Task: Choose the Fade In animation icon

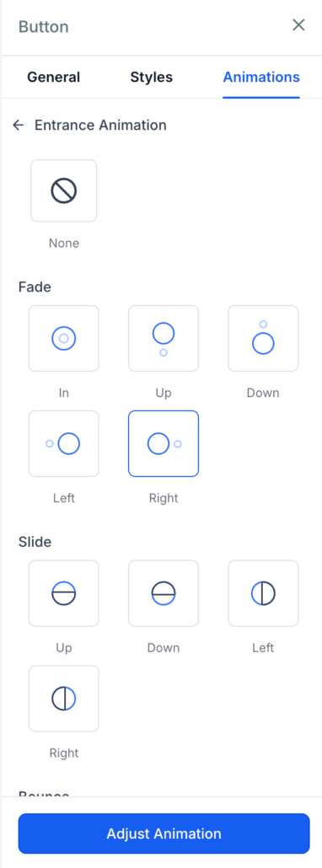Action: coord(63,338)
